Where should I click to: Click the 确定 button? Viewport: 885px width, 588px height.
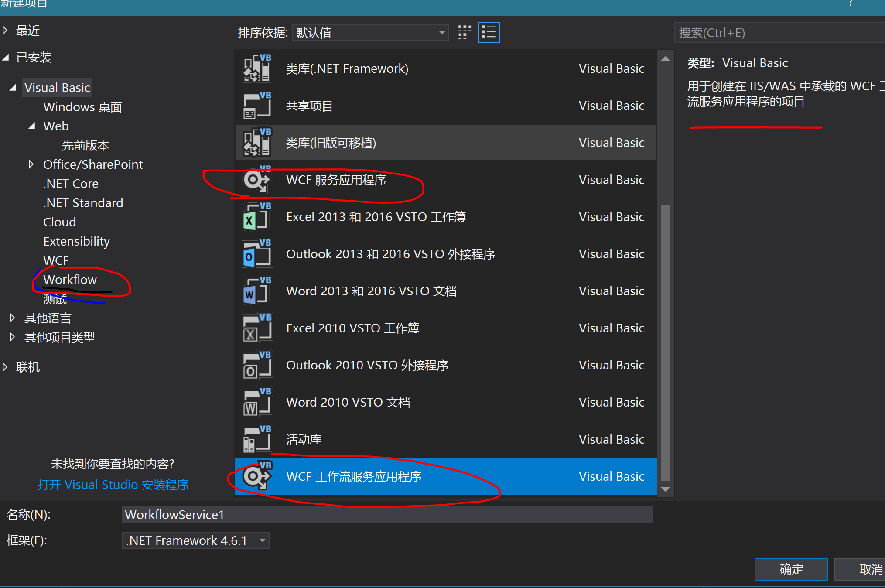click(791, 569)
